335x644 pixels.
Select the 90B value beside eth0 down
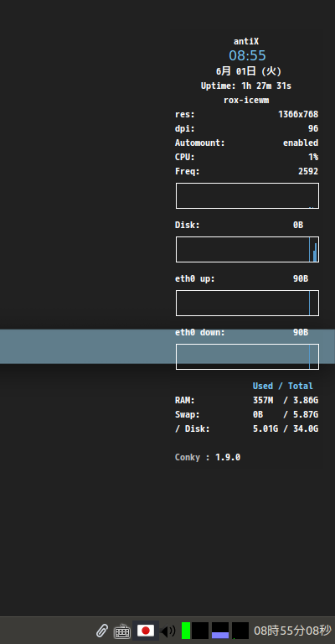pos(301,332)
